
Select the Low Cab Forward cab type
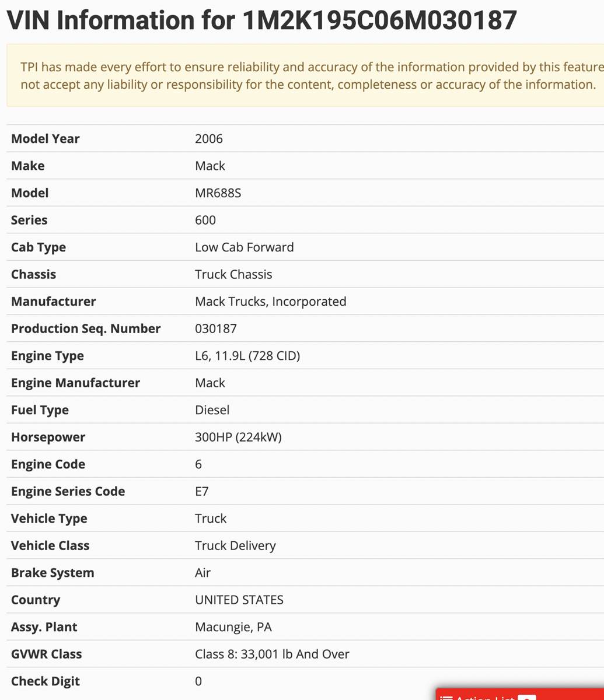click(244, 247)
